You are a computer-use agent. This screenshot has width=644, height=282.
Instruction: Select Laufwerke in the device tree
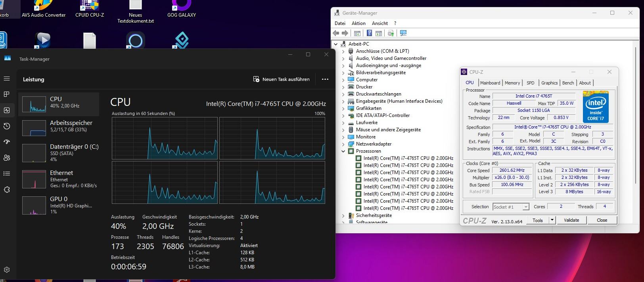pyautogui.click(x=367, y=123)
